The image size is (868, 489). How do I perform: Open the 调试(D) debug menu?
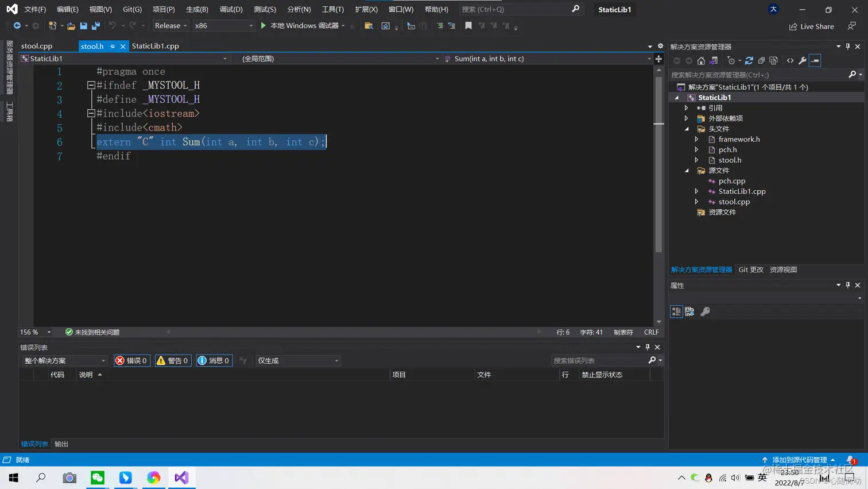click(231, 9)
